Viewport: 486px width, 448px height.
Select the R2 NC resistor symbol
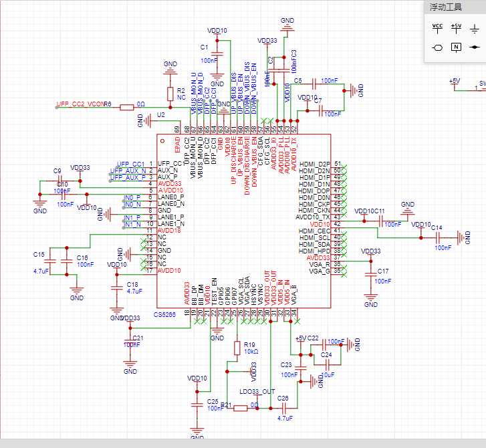170,94
